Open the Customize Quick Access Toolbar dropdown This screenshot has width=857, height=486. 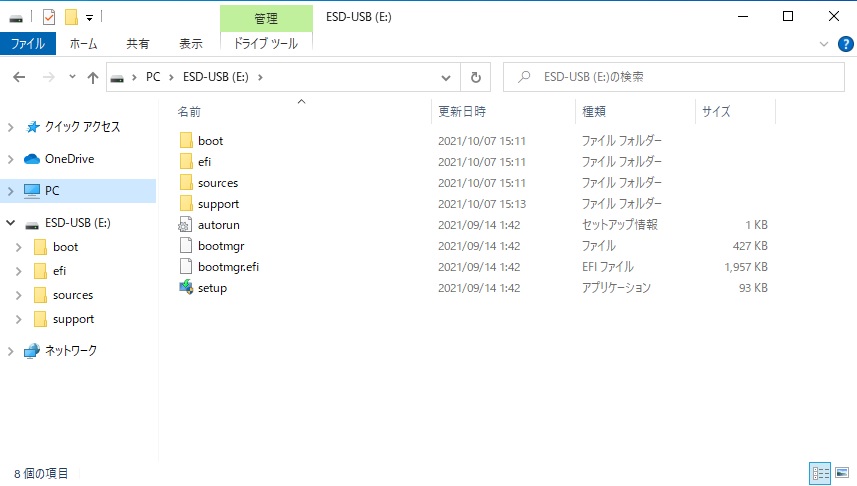coord(89,18)
